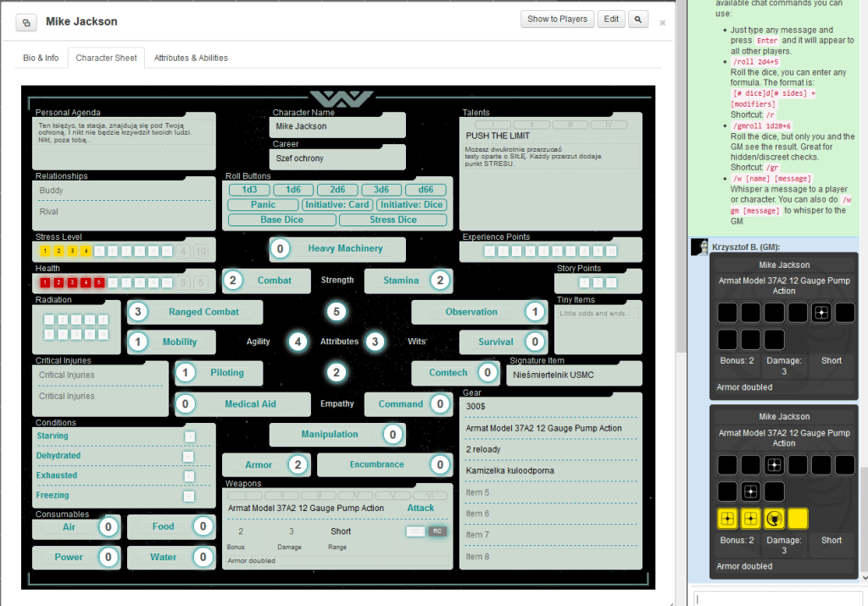Screen dimensions: 868x606
Task: Enable the Exhausted condition checkbox
Action: tap(189, 476)
